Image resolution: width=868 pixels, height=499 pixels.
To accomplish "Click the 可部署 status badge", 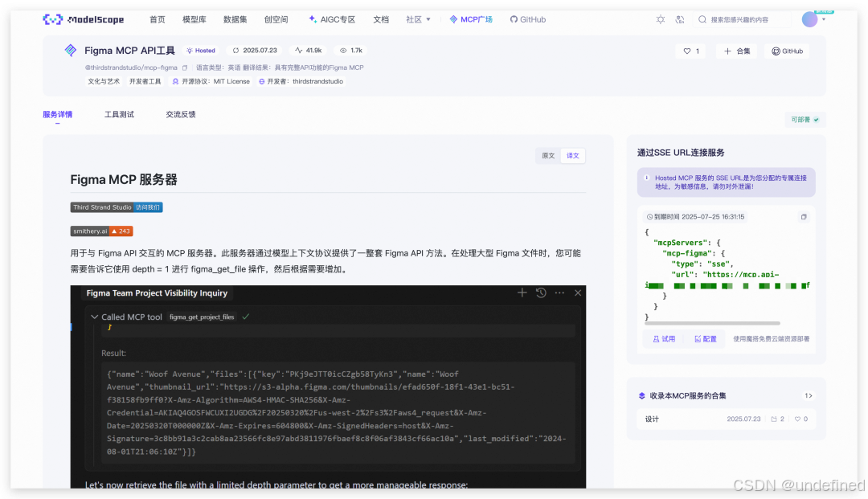I will pos(805,120).
